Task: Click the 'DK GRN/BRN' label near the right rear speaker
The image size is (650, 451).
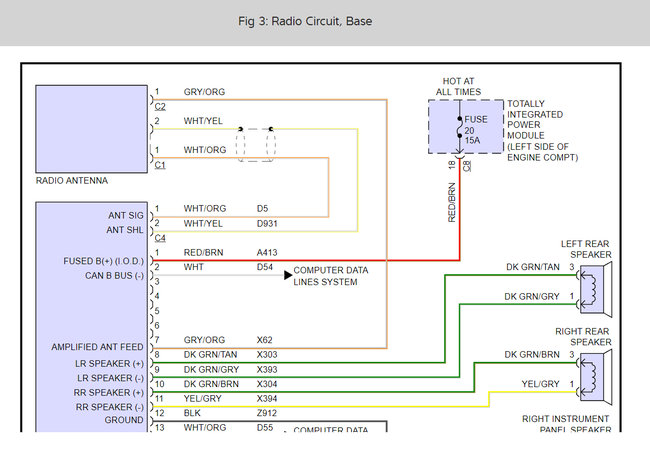Action: coord(532,354)
